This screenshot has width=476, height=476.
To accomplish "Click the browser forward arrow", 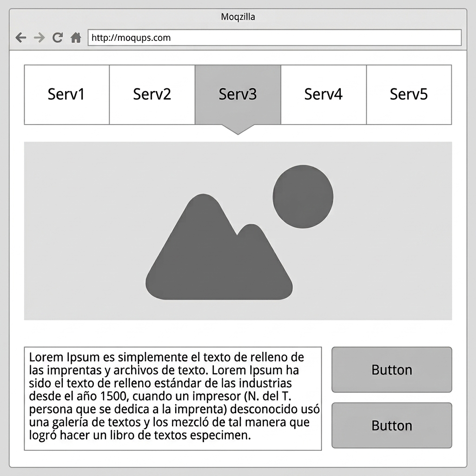I will click(x=39, y=38).
